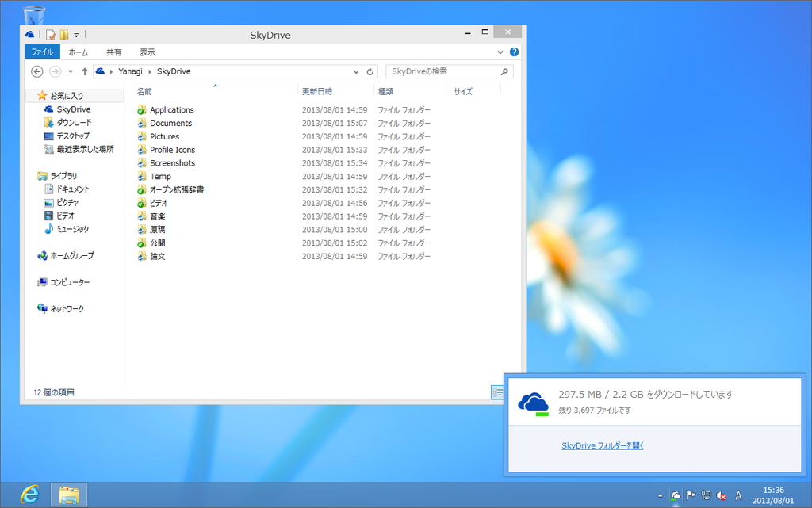
Task: Select コンピューター in the navigation pane
Action: pos(70,282)
